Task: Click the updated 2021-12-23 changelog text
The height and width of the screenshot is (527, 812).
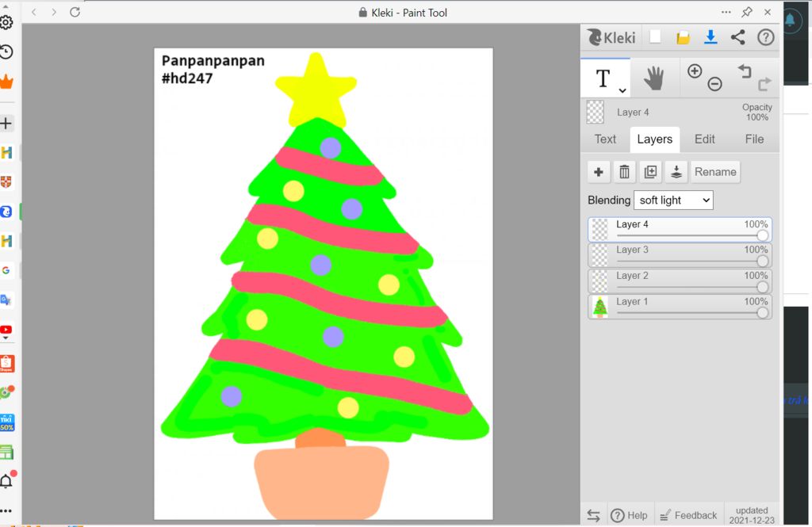Action: tap(752, 515)
